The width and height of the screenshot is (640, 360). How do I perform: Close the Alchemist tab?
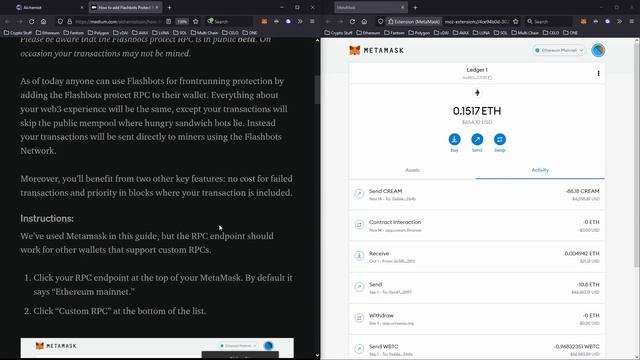pos(82,7)
